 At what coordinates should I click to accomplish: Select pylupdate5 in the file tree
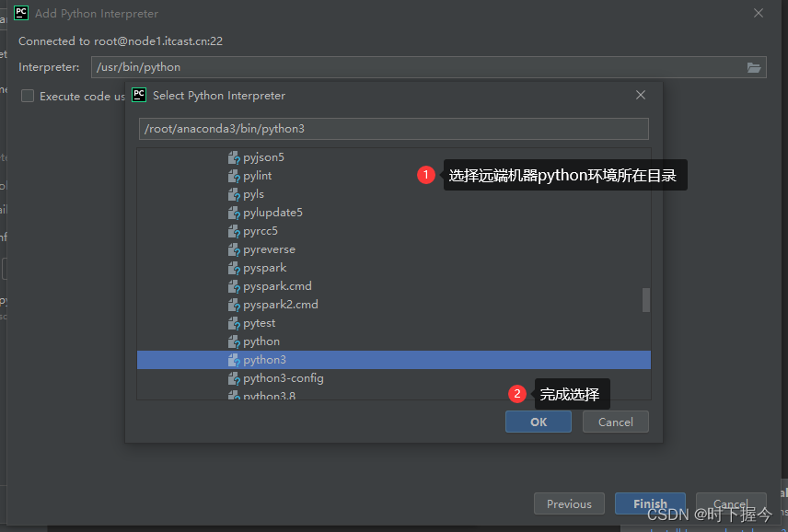272,213
